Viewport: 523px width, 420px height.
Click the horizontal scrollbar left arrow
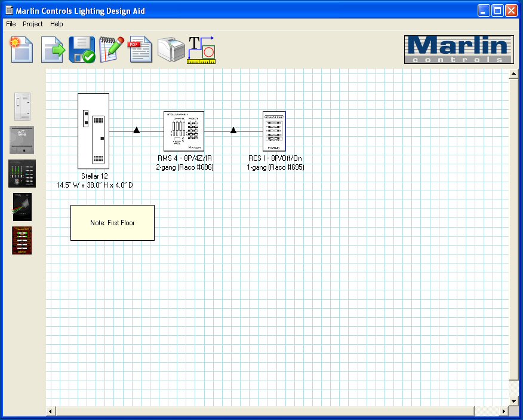click(51, 411)
